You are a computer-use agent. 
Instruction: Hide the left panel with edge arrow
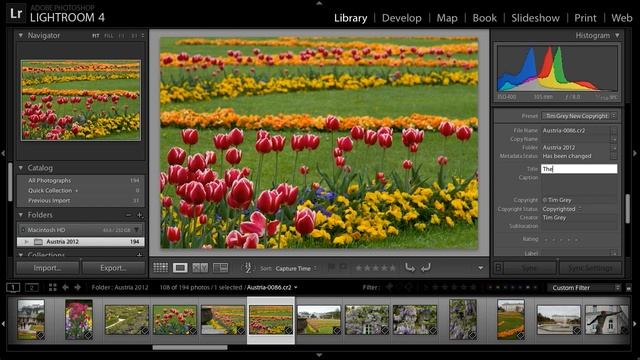tap(3, 153)
